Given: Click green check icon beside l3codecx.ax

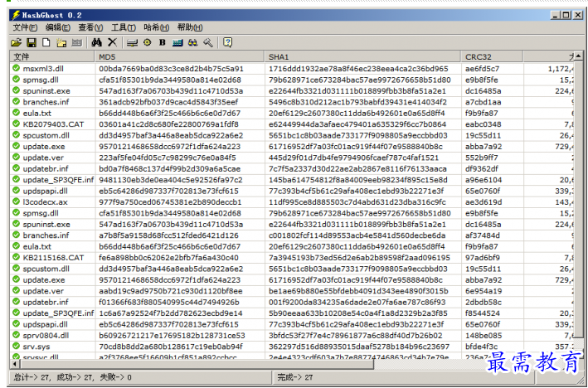Looking at the screenshot, I should click(x=16, y=201).
